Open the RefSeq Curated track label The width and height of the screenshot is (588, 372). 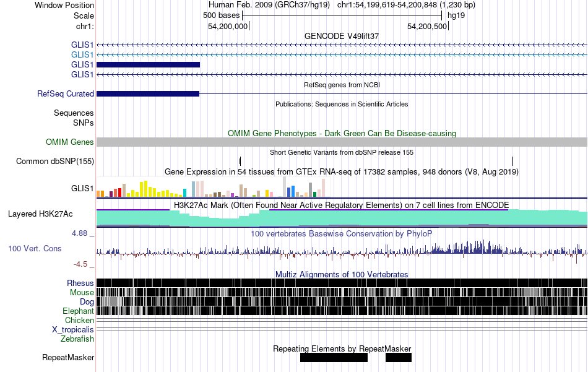click(x=66, y=93)
